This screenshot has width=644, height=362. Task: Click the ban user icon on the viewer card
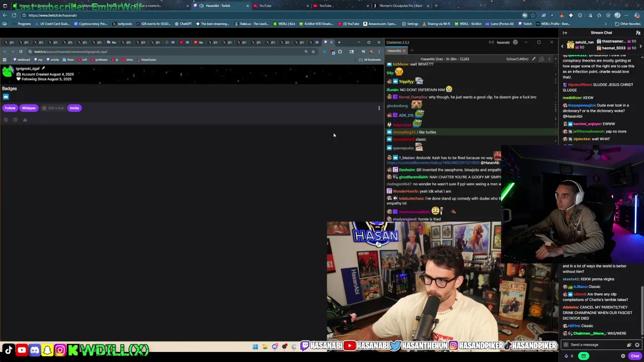click(6, 120)
